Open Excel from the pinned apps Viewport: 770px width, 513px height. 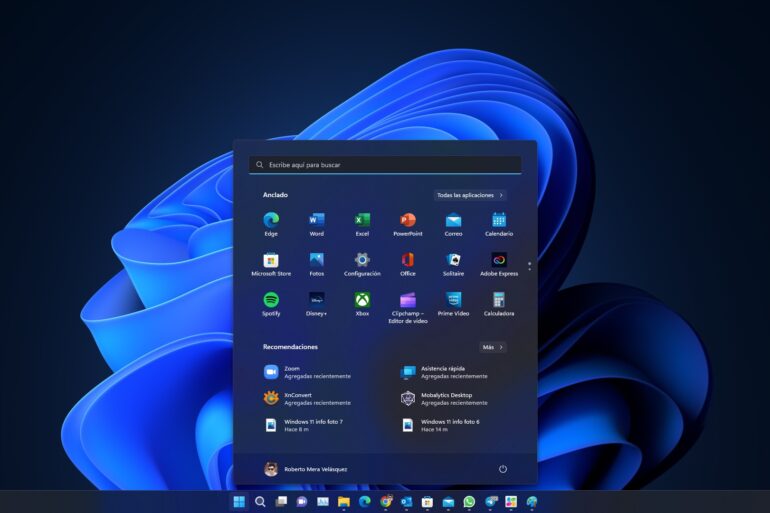pyautogui.click(x=362, y=224)
